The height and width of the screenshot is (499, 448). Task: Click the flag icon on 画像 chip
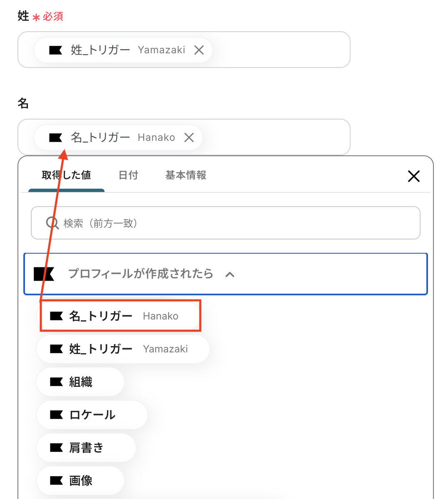point(56,481)
